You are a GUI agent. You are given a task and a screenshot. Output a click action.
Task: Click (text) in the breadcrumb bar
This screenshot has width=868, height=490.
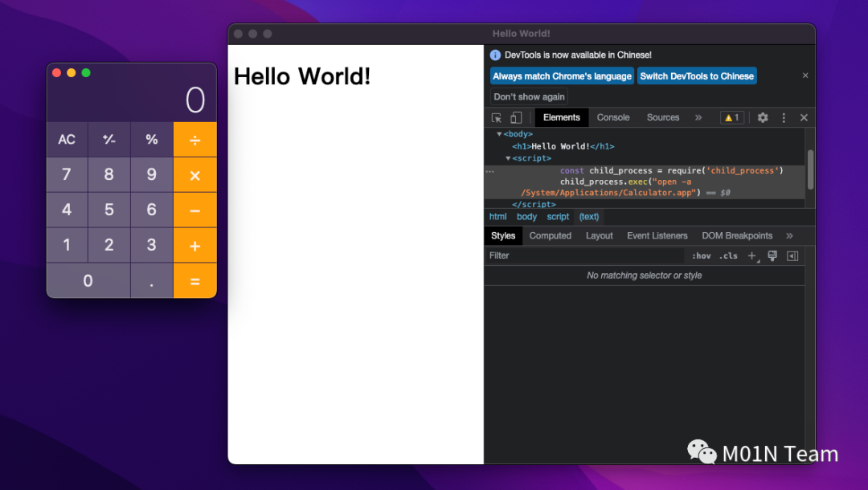point(588,217)
